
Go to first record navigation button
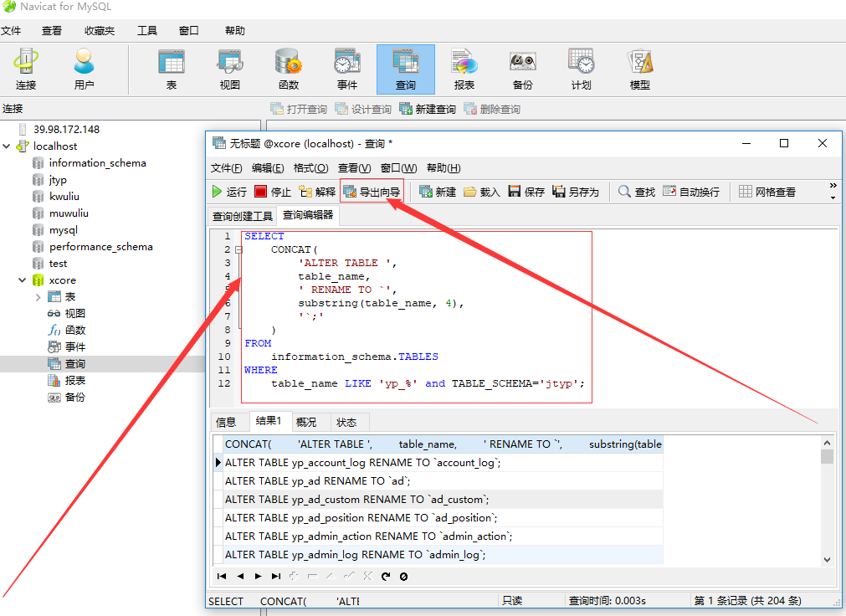(x=222, y=576)
